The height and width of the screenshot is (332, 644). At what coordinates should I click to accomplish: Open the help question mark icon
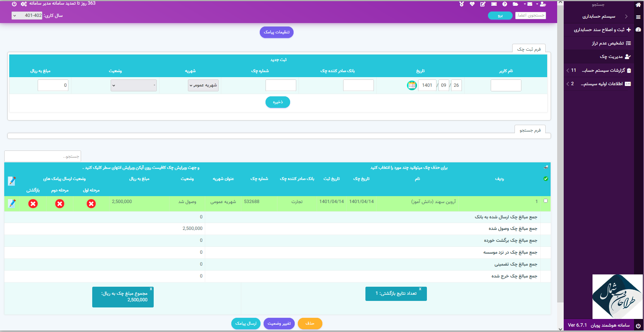tap(505, 4)
